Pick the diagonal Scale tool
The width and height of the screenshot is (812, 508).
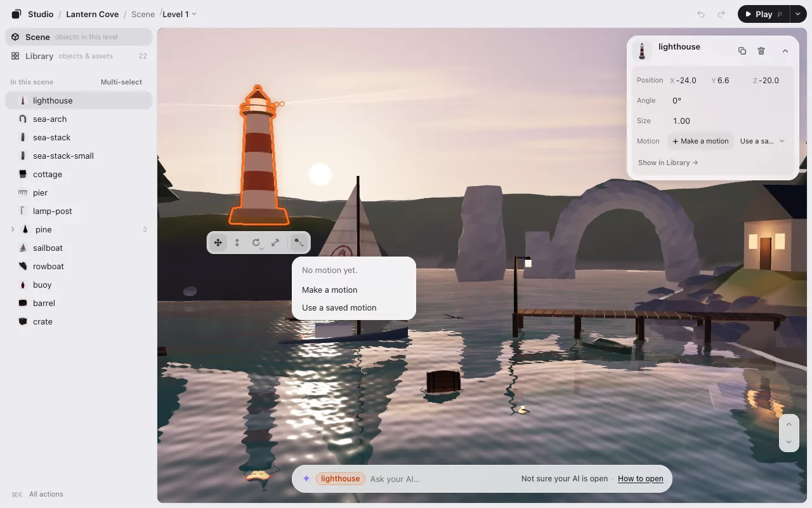point(275,243)
